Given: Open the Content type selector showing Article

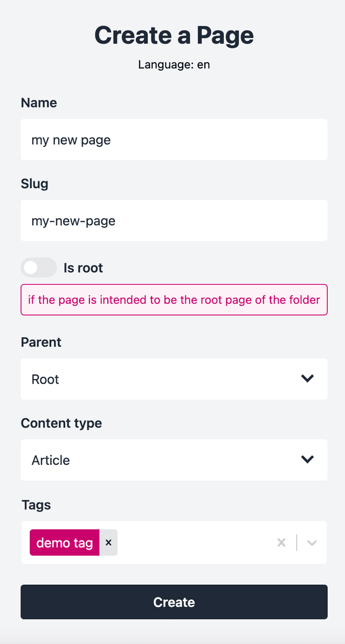Looking at the screenshot, I should 174,460.
